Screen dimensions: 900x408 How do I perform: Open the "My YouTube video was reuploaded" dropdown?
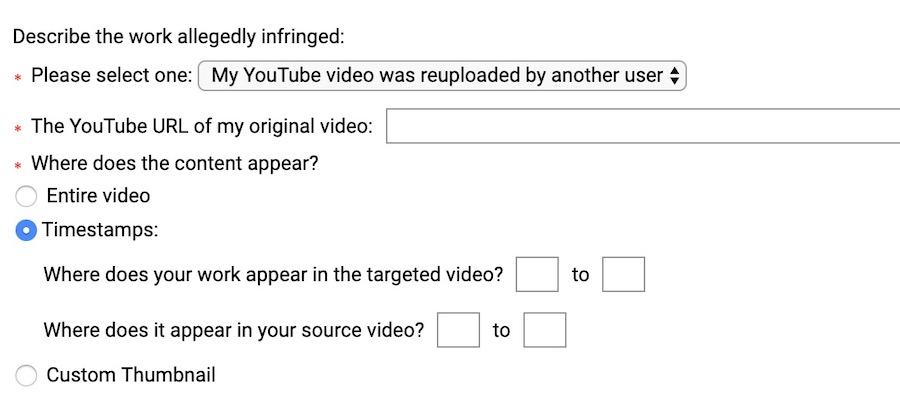tap(440, 76)
